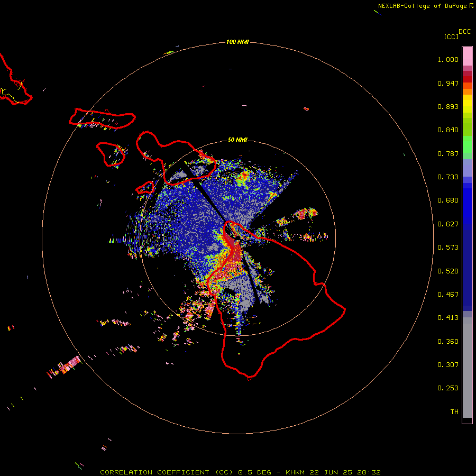Select the 1.000 scale value

(x=448, y=59)
